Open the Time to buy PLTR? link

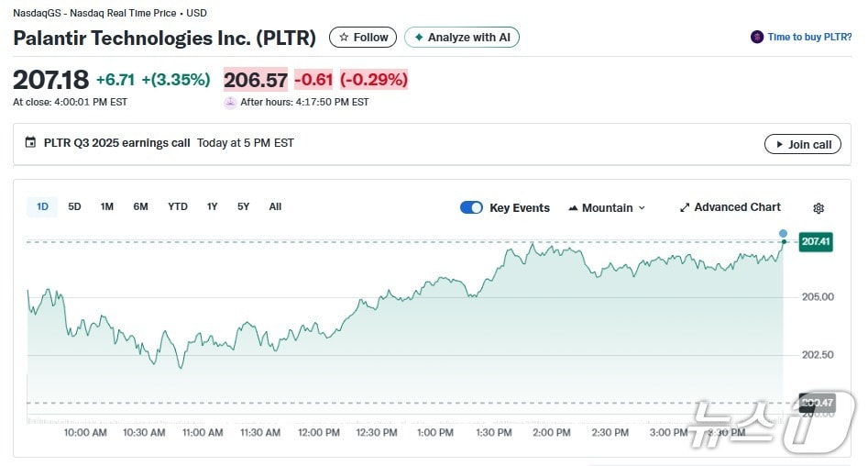(x=809, y=38)
